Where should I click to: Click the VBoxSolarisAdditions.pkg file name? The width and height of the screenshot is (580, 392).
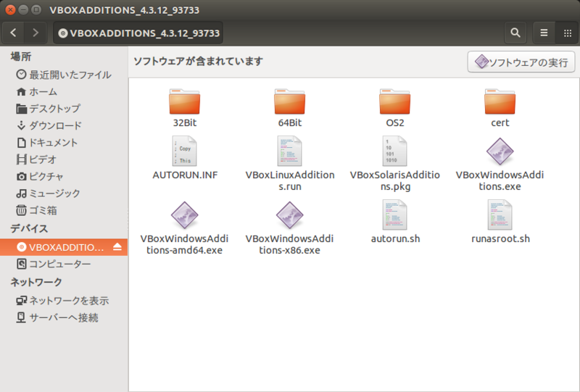pos(394,180)
